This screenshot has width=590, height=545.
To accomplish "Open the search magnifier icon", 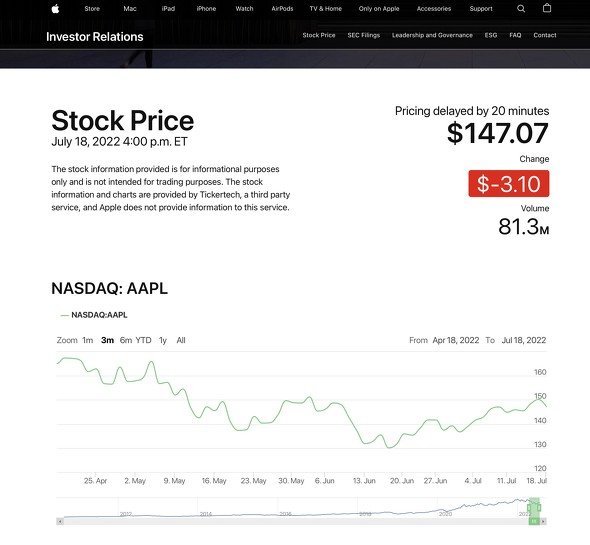I will coord(521,8).
